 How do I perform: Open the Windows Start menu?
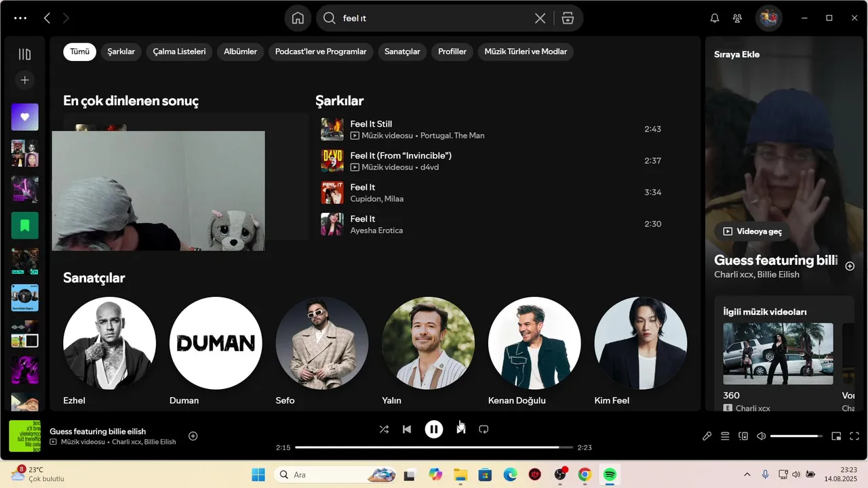258,474
